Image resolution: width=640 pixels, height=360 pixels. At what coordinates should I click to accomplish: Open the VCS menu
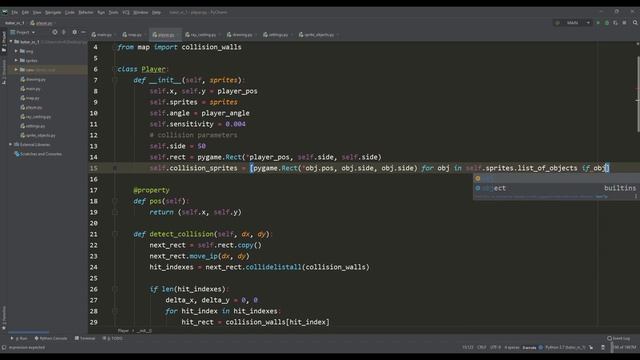coord(126,12)
